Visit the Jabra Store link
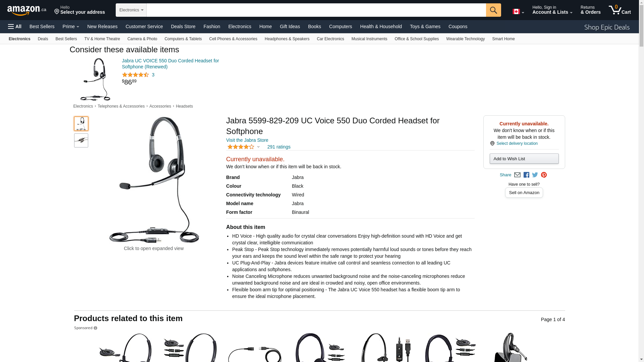 coord(247,140)
